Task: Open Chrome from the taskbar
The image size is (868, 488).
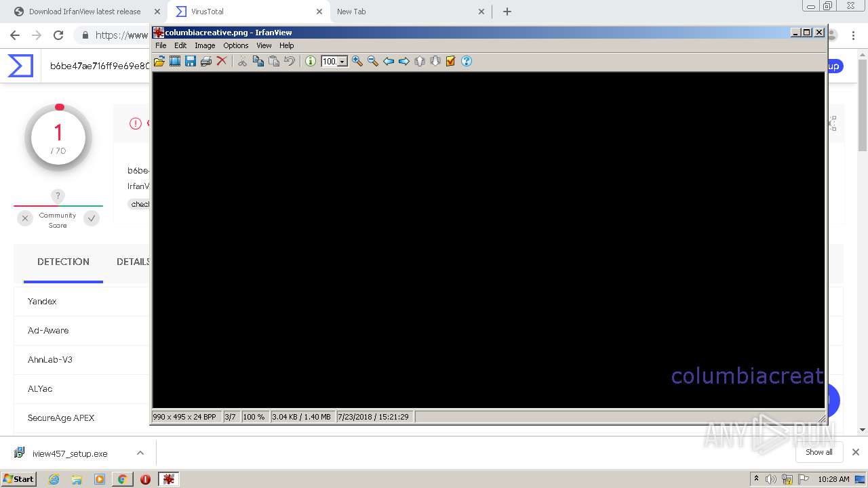Action: point(122,479)
